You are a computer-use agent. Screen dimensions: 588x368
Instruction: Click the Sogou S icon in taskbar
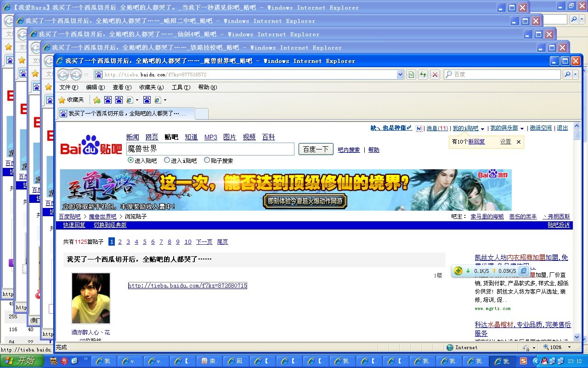click(524, 361)
